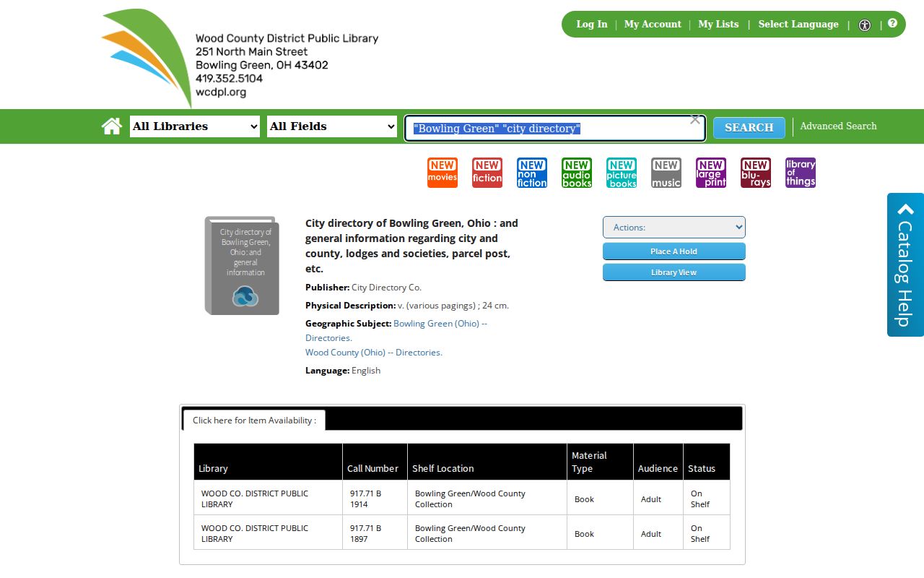Viewport: 924px width, 578px height.
Task: Open the New Fiction icon
Action: click(487, 173)
